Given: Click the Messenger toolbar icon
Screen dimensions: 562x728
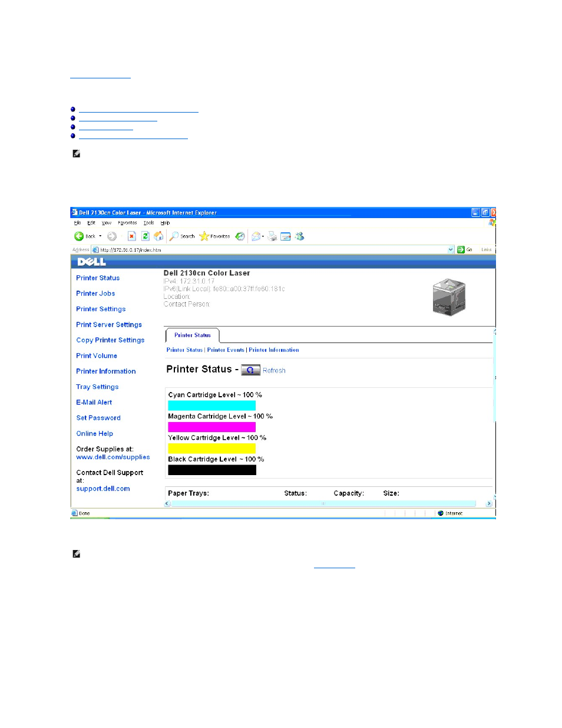Looking at the screenshot, I should click(x=300, y=236).
